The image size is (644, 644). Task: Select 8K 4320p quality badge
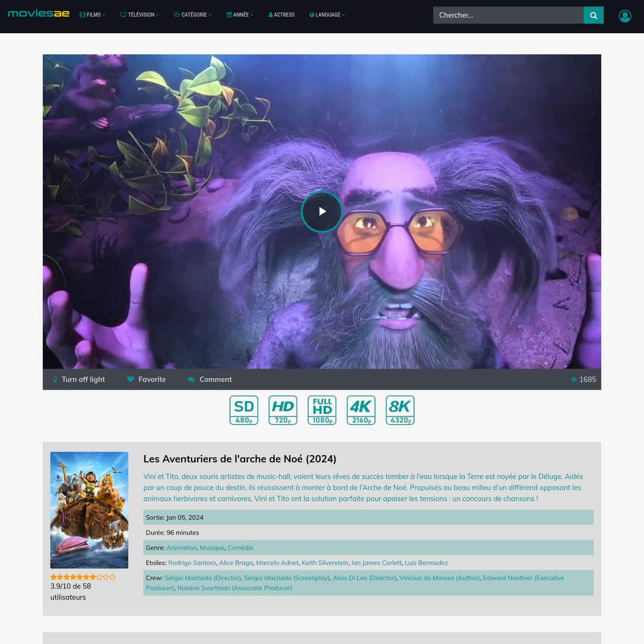click(400, 410)
